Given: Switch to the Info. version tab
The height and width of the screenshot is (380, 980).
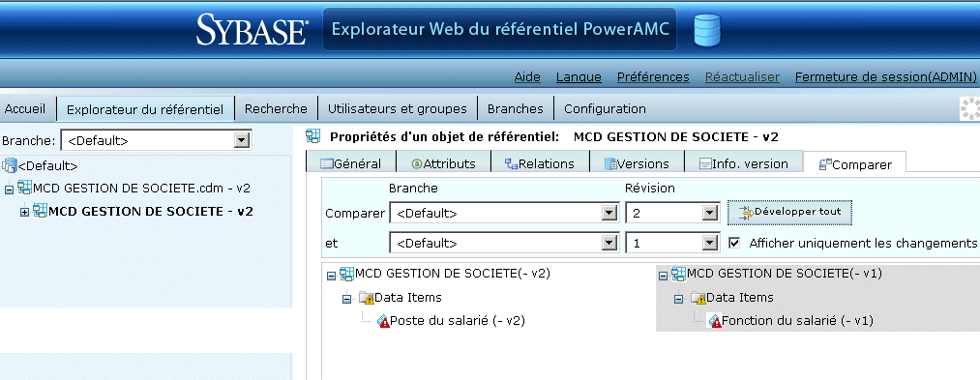Looking at the screenshot, I should pyautogui.click(x=744, y=163).
